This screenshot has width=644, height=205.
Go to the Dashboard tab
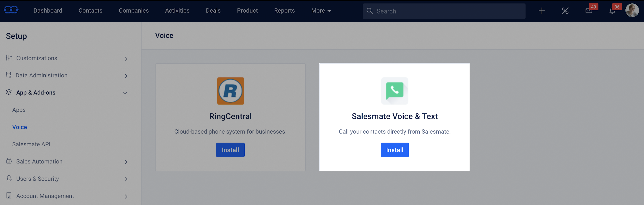(48, 11)
